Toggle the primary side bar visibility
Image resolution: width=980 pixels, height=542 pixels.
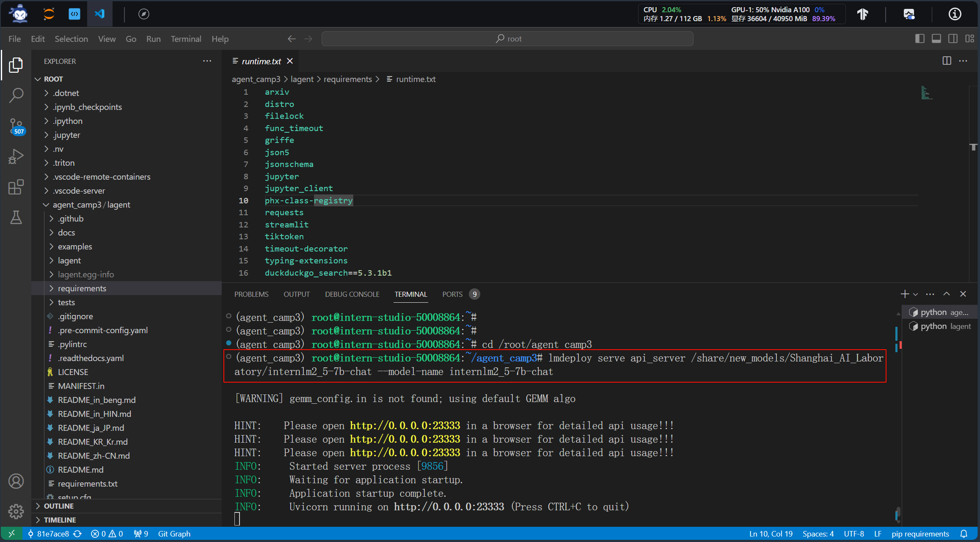919,38
